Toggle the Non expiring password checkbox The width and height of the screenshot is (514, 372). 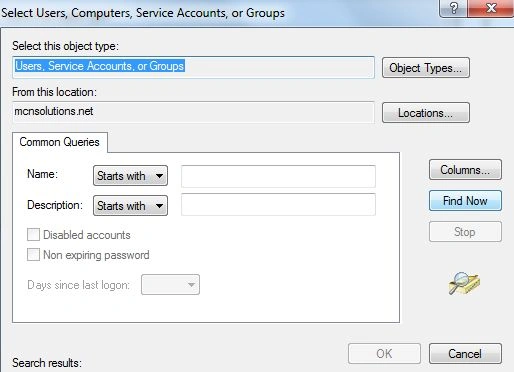[x=33, y=255]
